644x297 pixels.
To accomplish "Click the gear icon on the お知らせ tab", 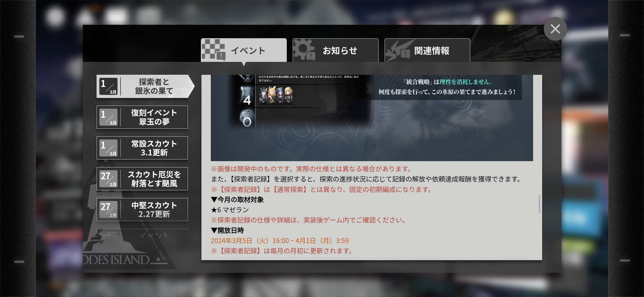I will click(304, 50).
